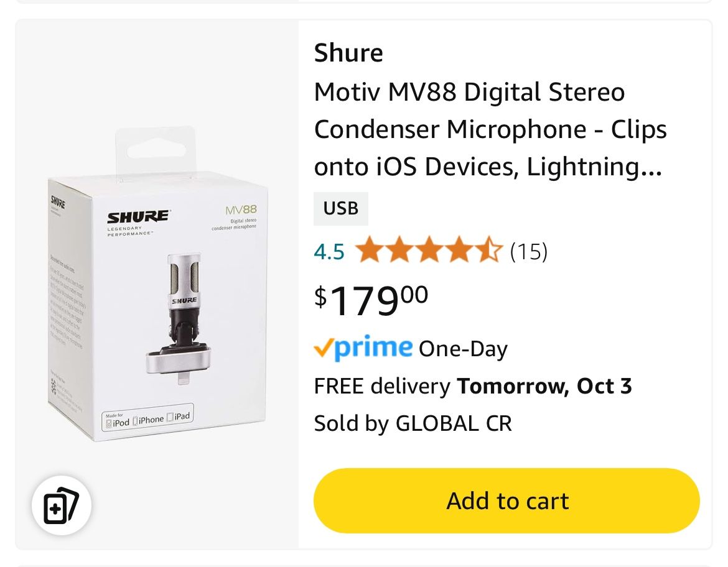Image resolution: width=728 pixels, height=567 pixels.
Task: Click the third star of the rating row
Action: click(429, 251)
